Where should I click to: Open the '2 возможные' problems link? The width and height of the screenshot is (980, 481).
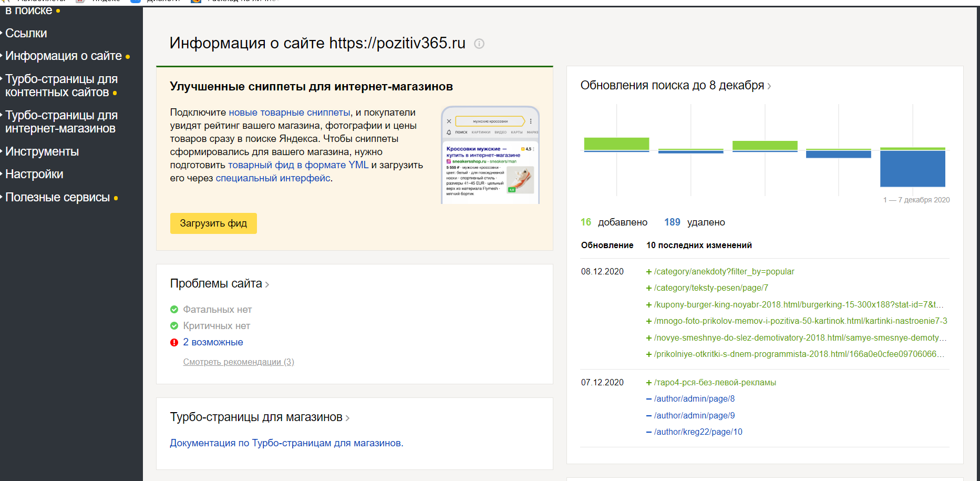pyautogui.click(x=213, y=342)
